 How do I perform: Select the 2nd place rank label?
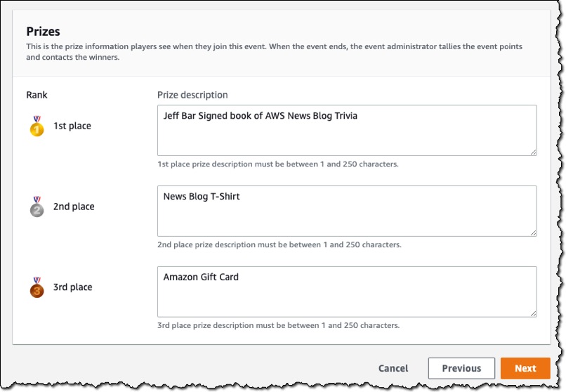tap(74, 207)
